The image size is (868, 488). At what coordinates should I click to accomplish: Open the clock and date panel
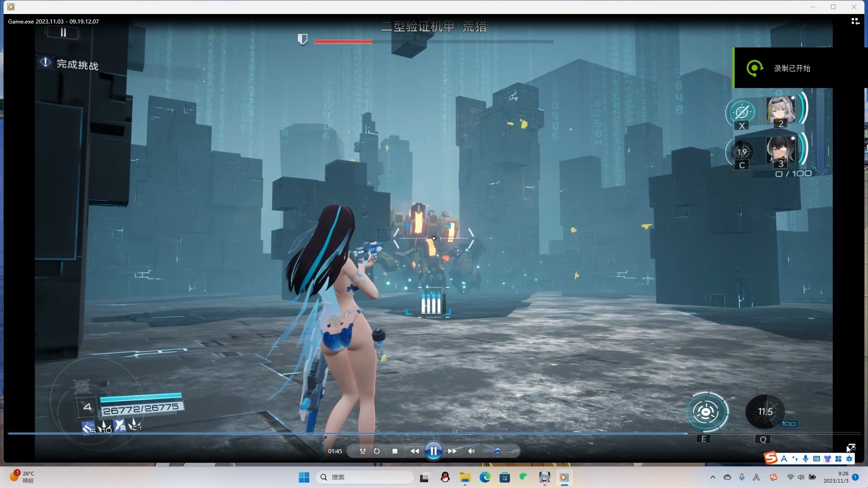(835, 477)
